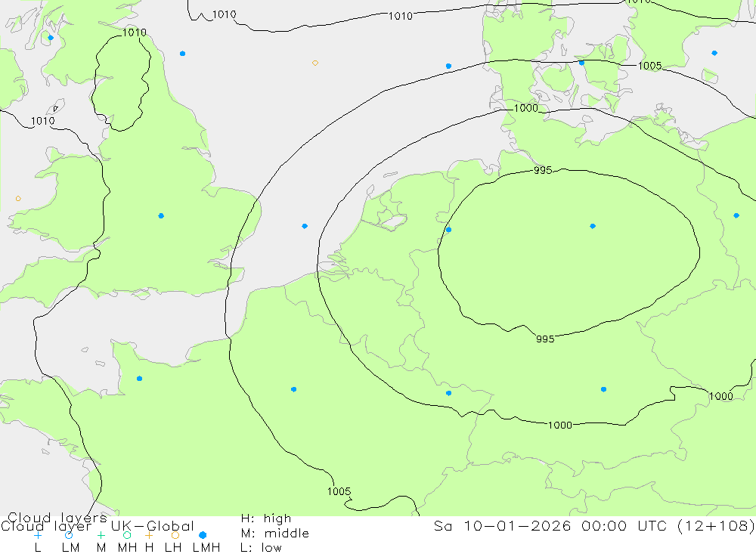Click the blue hollow circle LM legend symbol
The height and width of the screenshot is (554, 756).
click(x=69, y=535)
